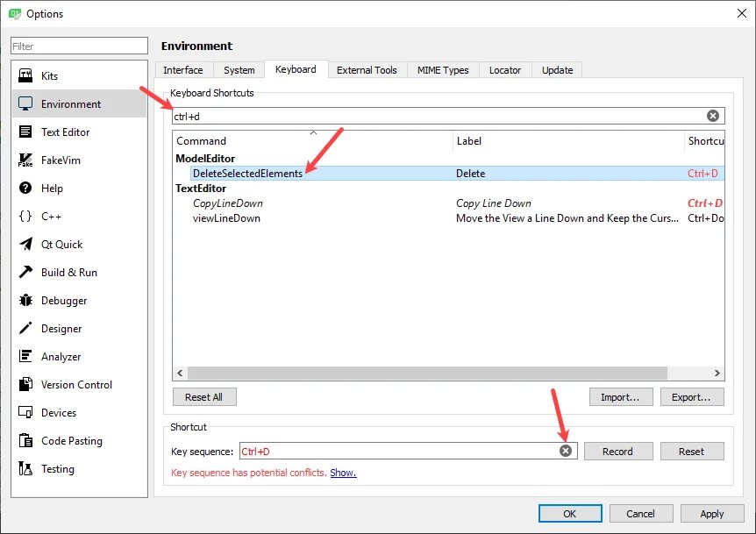Close the Options dialog window
The width and height of the screenshot is (756, 534).
(x=742, y=13)
